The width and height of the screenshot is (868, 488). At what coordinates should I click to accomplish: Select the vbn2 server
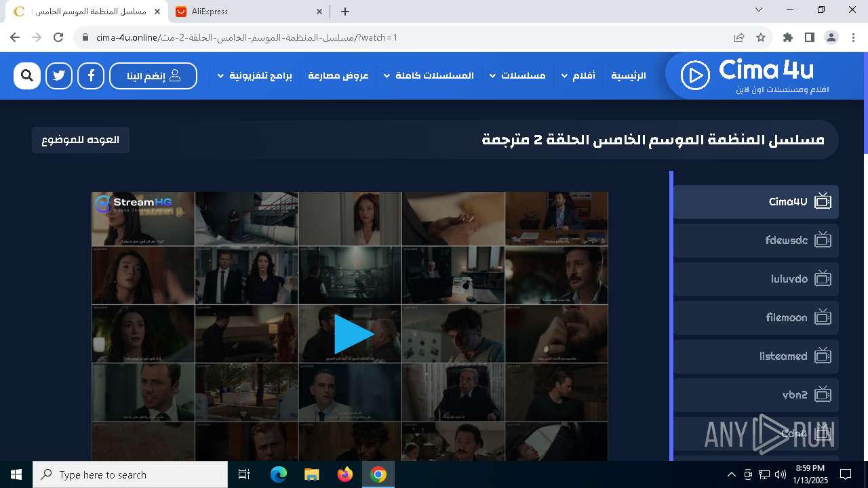coord(756,394)
